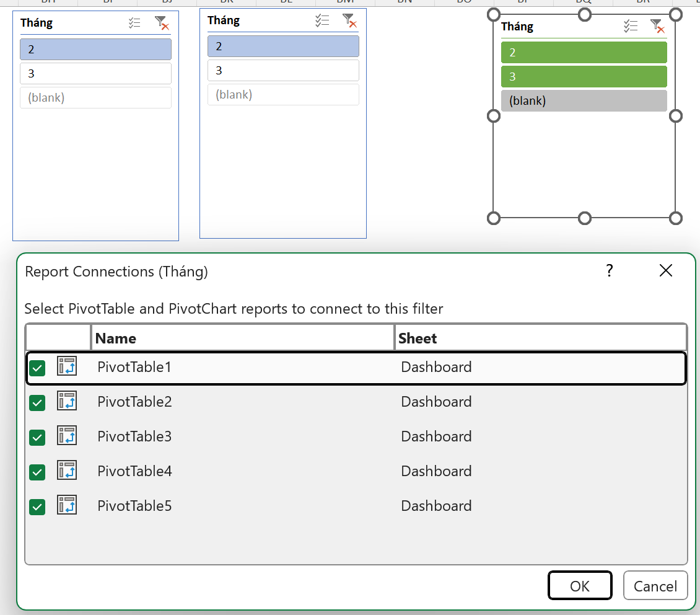700x615 pixels.
Task: Toggle multi-select on the left Tháng slicer
Action: 134,24
